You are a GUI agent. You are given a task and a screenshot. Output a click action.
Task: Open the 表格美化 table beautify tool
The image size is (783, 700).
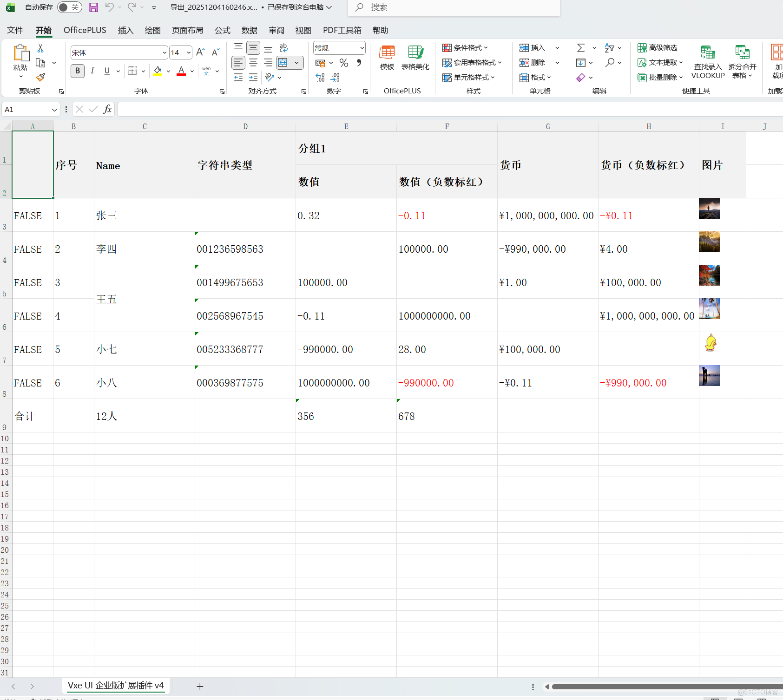coord(415,58)
